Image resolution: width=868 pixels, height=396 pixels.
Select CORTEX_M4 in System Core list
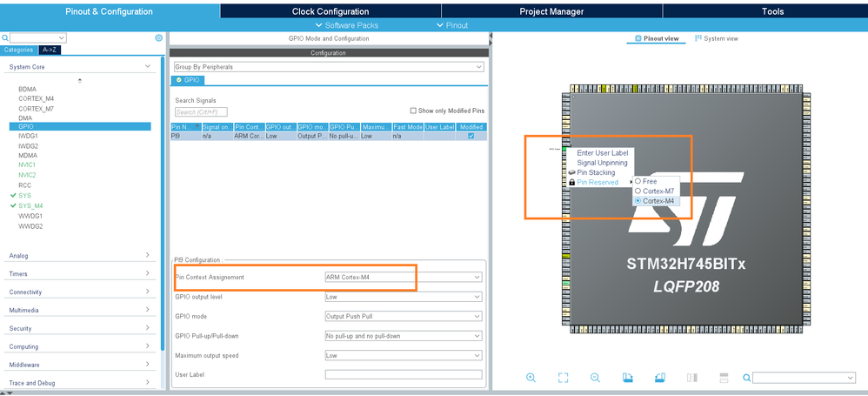(x=36, y=98)
